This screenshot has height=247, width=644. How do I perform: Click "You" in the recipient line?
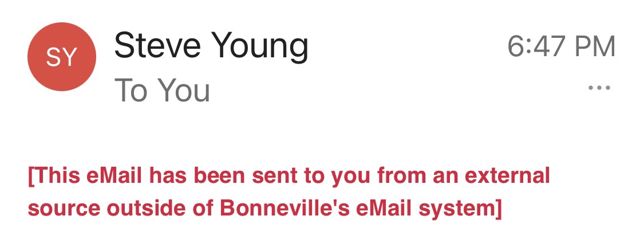(x=184, y=91)
